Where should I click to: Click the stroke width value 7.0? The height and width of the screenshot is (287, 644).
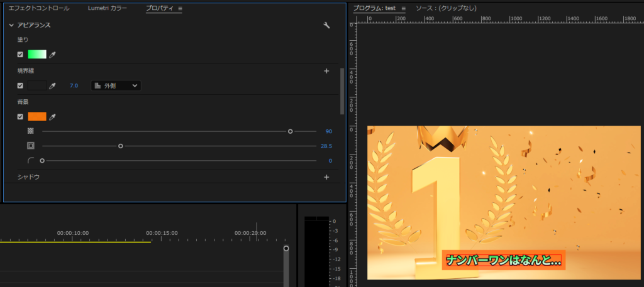point(74,85)
